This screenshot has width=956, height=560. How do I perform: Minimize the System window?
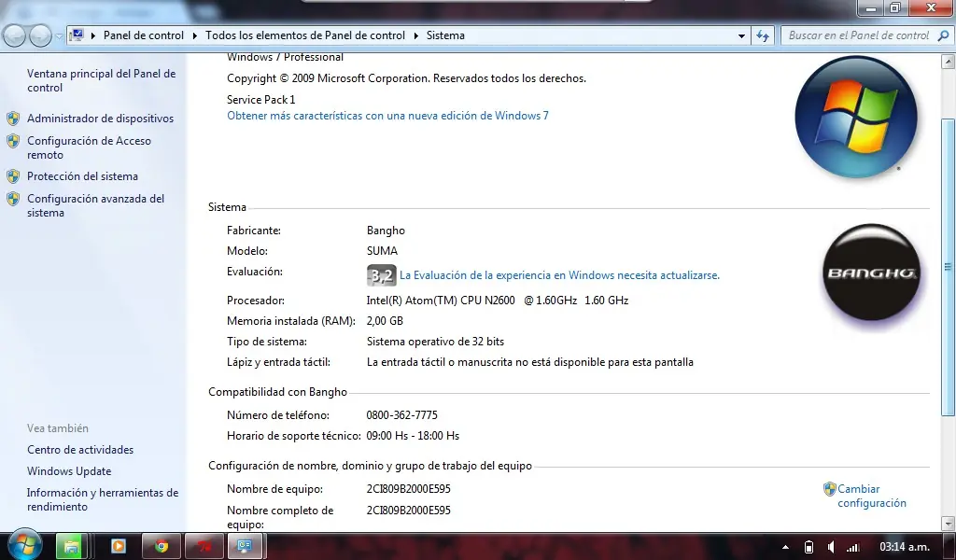tap(871, 7)
